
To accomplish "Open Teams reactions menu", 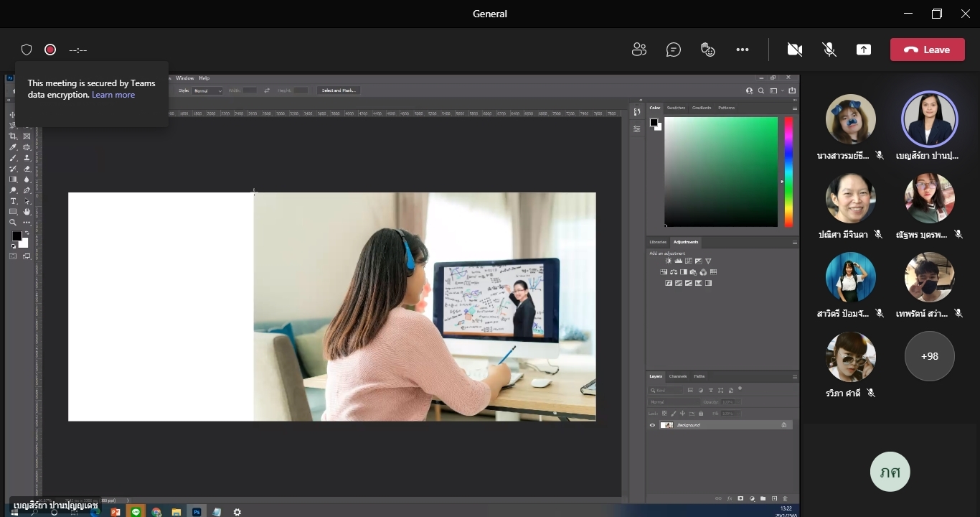I will coord(708,50).
